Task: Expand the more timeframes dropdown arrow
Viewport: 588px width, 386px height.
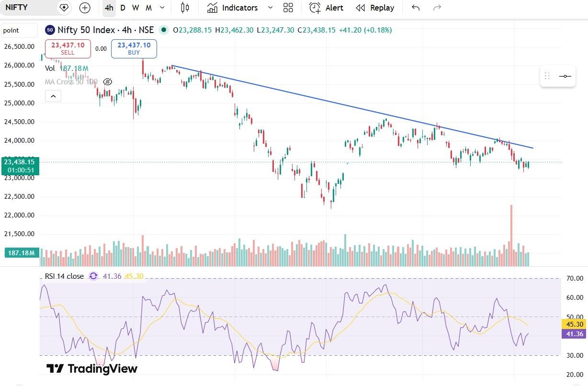Action: (162, 8)
